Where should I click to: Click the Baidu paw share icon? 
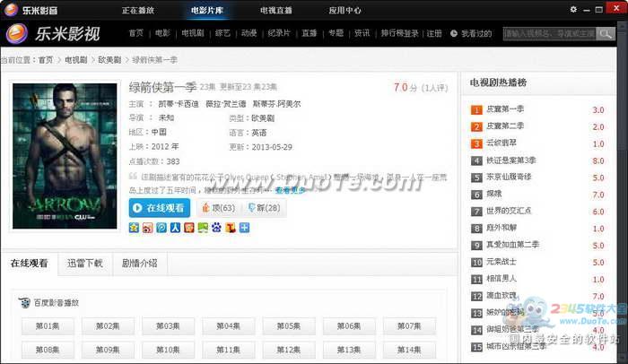tap(215, 228)
